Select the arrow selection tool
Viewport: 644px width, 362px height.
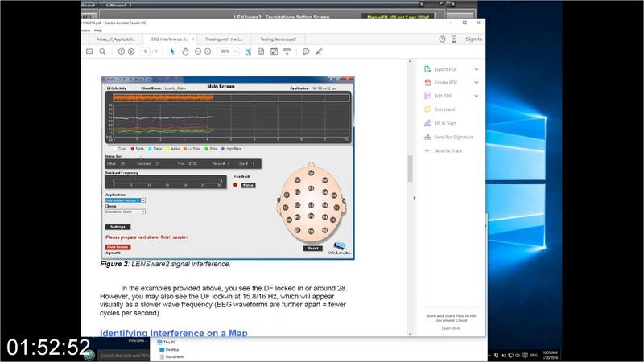coord(172,51)
